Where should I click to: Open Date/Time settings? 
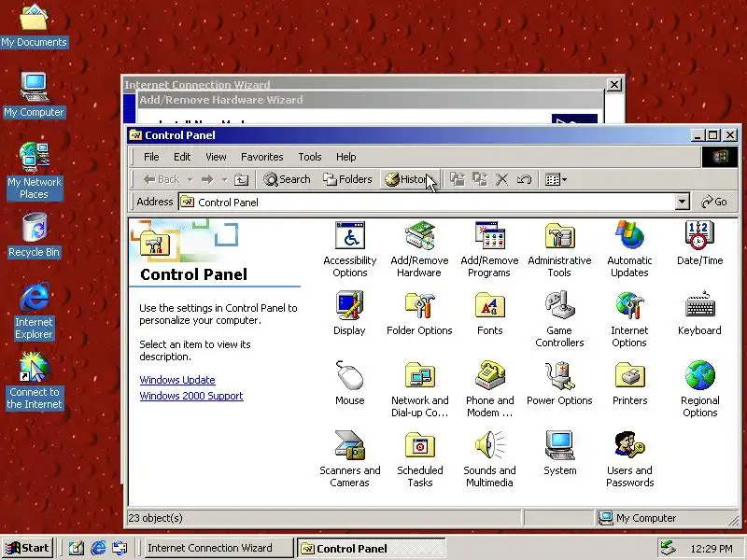click(x=699, y=243)
